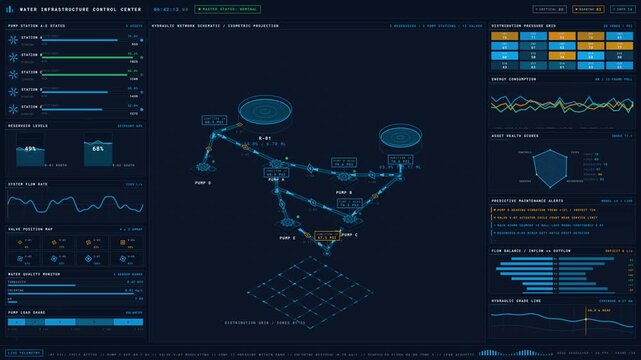Click the 'Hydraulic Network Schematic' panel title
The width and height of the screenshot is (641, 360).
coord(215,26)
